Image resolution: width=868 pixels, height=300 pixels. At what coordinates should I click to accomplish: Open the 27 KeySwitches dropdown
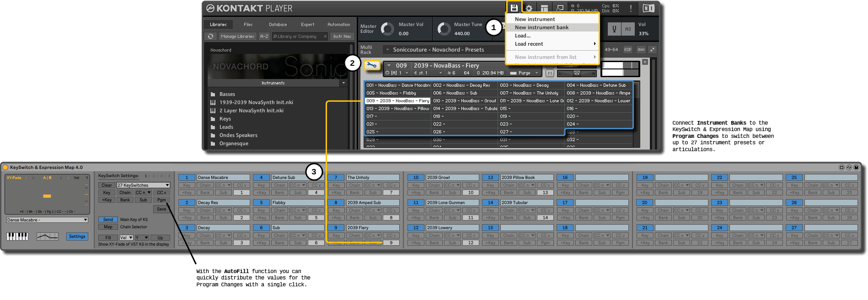click(x=143, y=185)
